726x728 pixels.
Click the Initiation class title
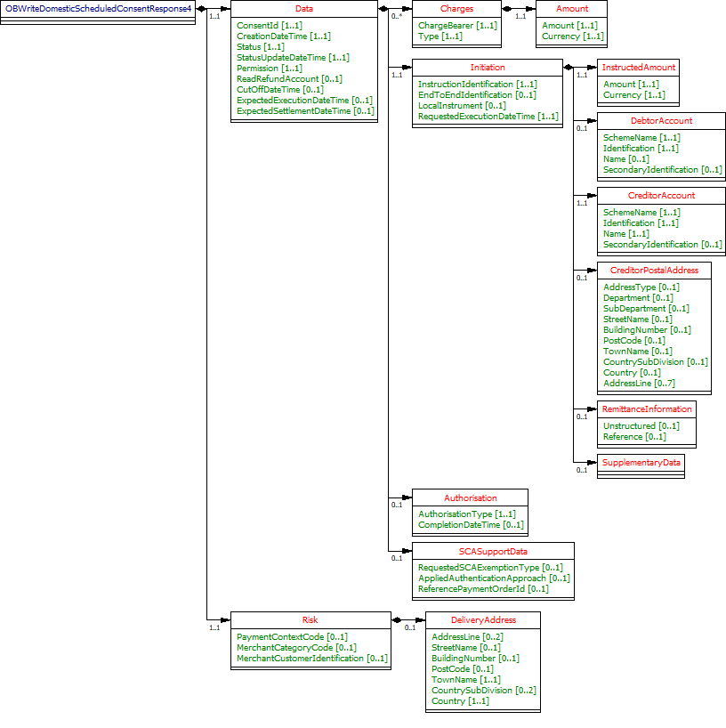487,67
